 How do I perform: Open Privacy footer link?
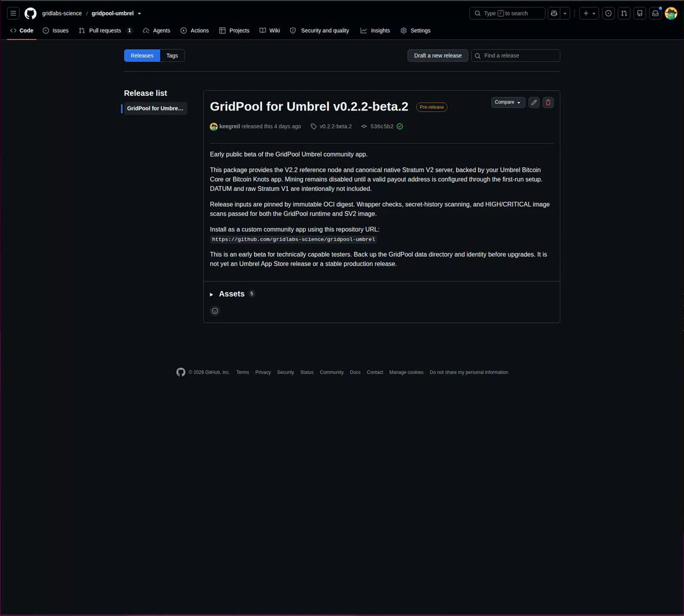click(263, 372)
